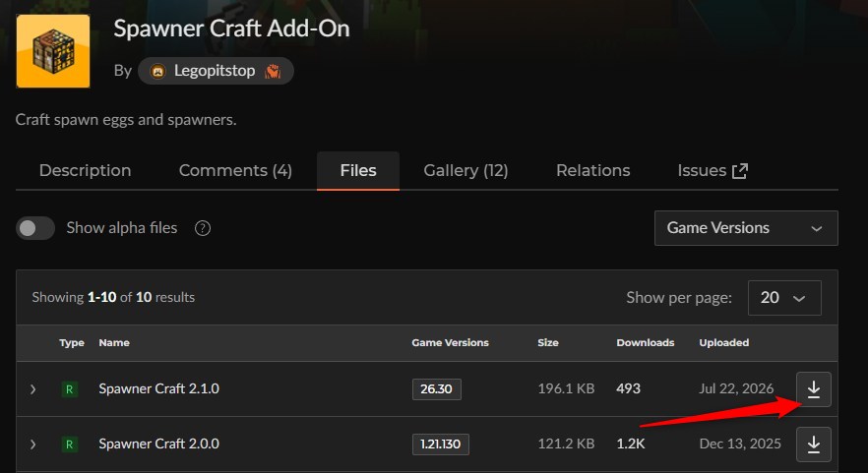This screenshot has height=473, width=868.
Task: Click the Show alpha files label
Action: pos(122,228)
